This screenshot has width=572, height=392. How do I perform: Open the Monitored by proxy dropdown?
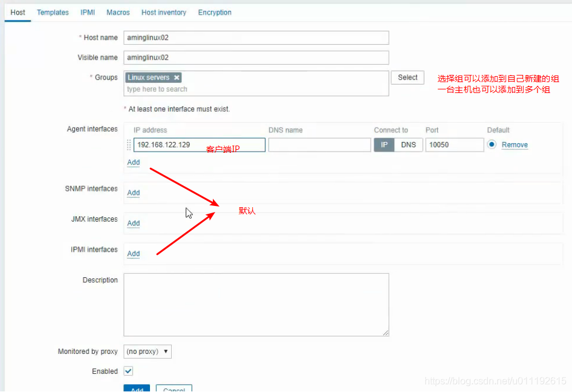click(148, 352)
